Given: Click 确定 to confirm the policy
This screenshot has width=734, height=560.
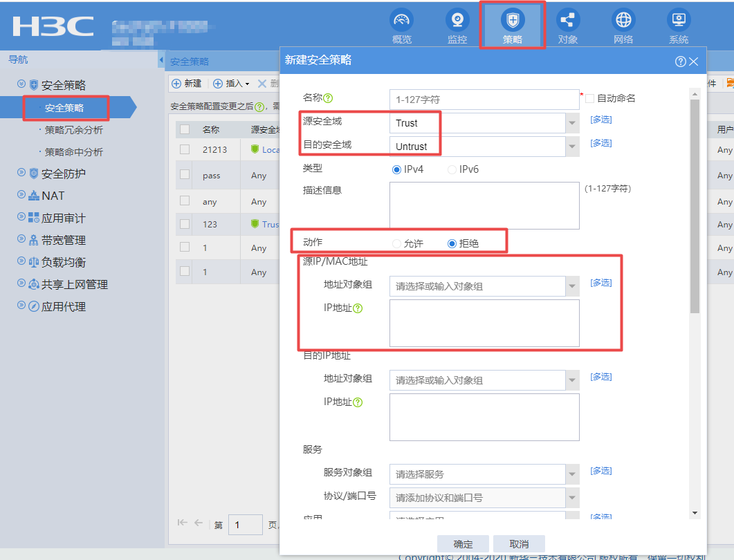Looking at the screenshot, I should [x=463, y=544].
